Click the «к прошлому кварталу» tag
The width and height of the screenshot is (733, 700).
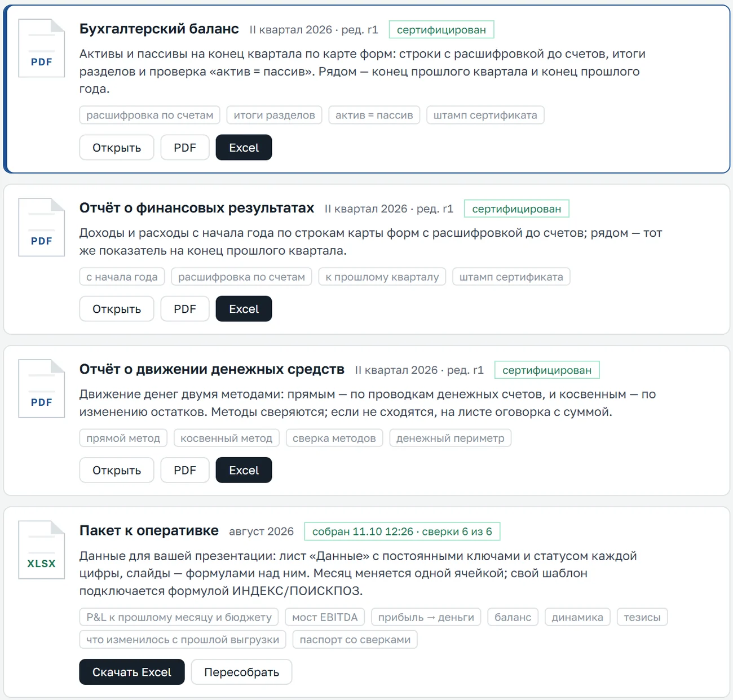click(382, 277)
